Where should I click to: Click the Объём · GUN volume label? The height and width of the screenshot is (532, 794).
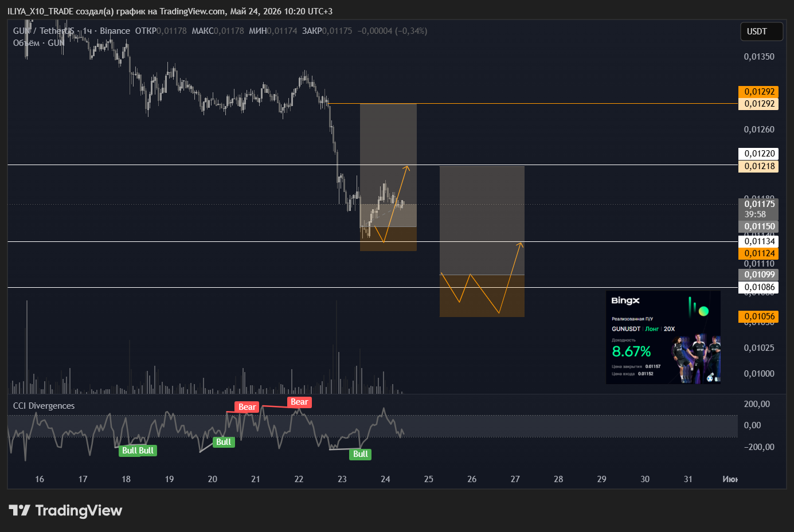point(38,43)
